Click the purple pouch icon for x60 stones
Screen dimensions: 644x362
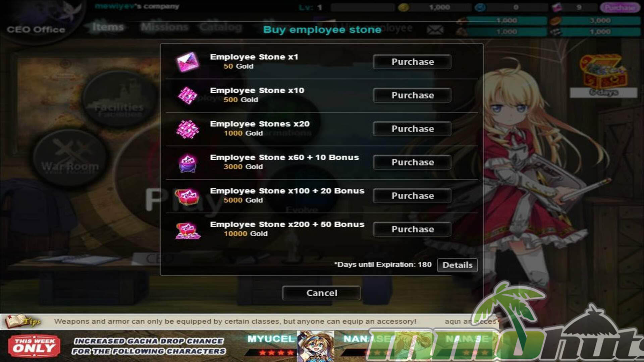coord(187,163)
